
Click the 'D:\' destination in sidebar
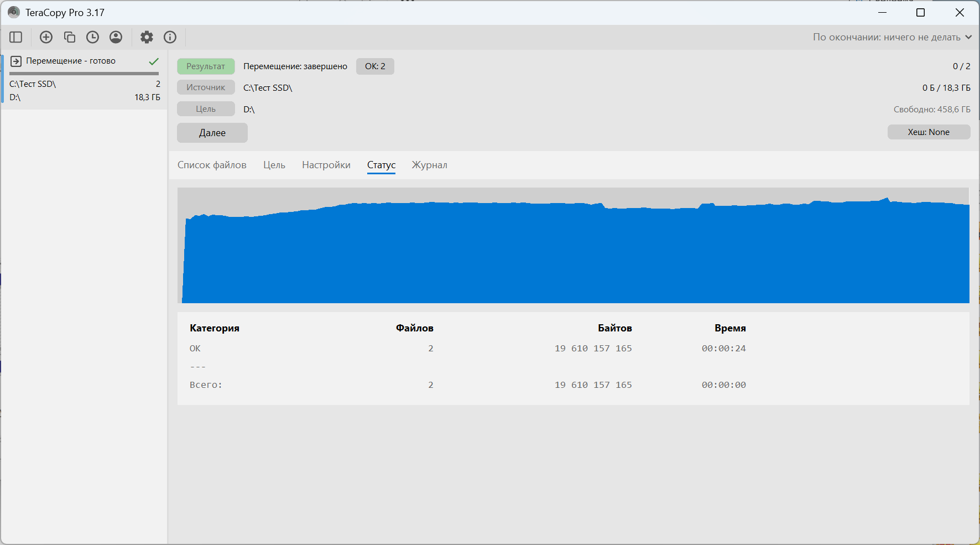click(x=15, y=97)
